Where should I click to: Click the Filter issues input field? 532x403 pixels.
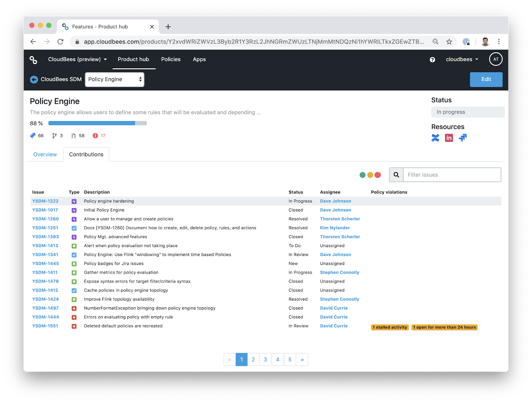[452, 175]
